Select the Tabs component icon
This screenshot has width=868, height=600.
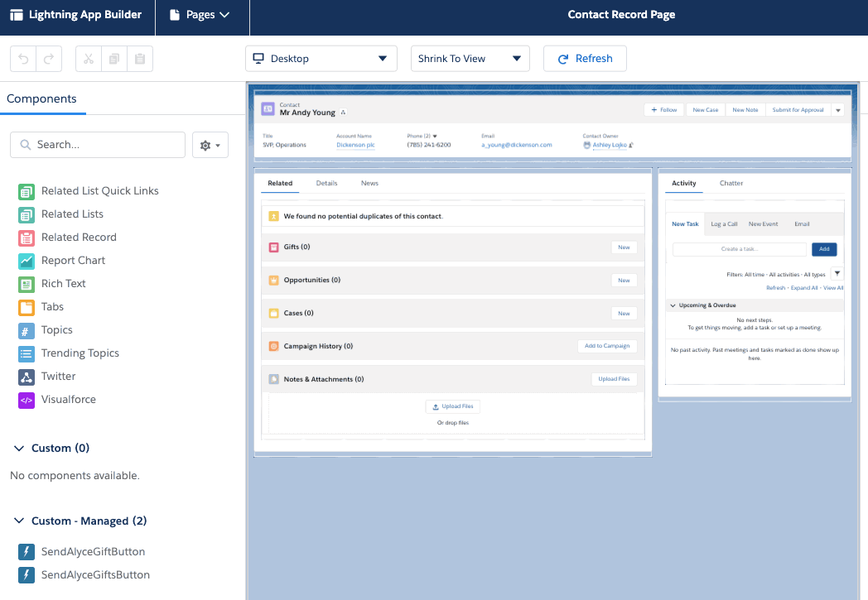coord(26,308)
